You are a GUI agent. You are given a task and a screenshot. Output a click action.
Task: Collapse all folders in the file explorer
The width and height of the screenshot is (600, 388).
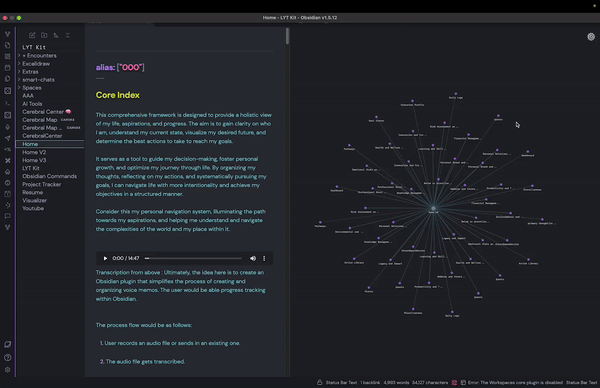pos(68,35)
